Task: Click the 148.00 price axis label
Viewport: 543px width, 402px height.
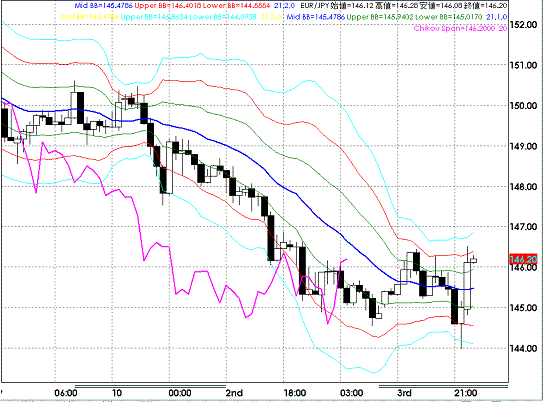Action: pyautogui.click(x=523, y=187)
